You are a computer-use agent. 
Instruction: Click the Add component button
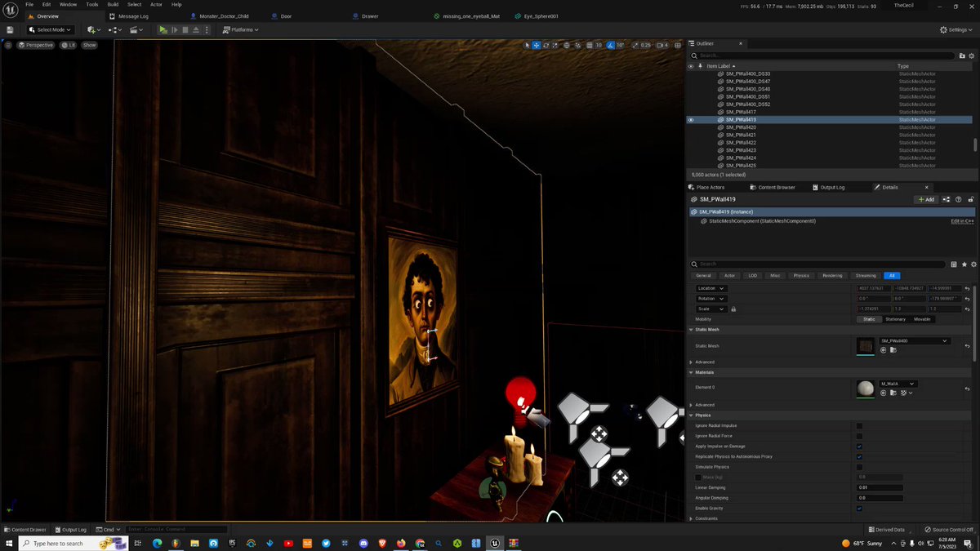pyautogui.click(x=926, y=199)
